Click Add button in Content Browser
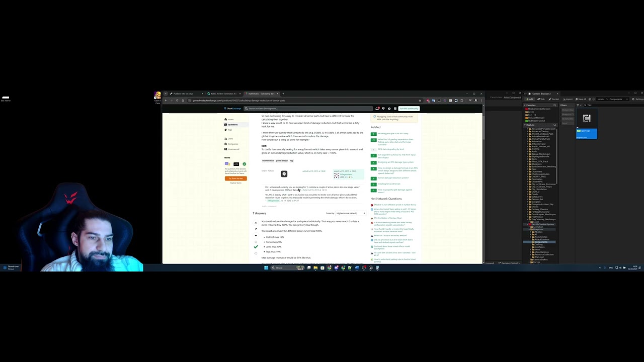The image size is (644, 362). coord(530,99)
